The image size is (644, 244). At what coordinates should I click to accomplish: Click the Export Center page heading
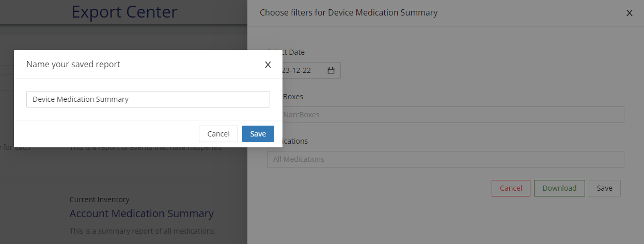tap(124, 12)
